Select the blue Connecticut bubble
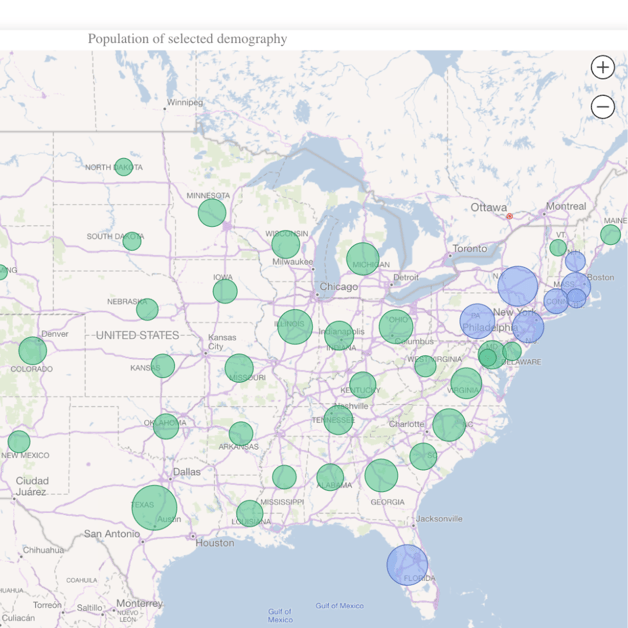This screenshot has height=628, width=628. click(556, 301)
